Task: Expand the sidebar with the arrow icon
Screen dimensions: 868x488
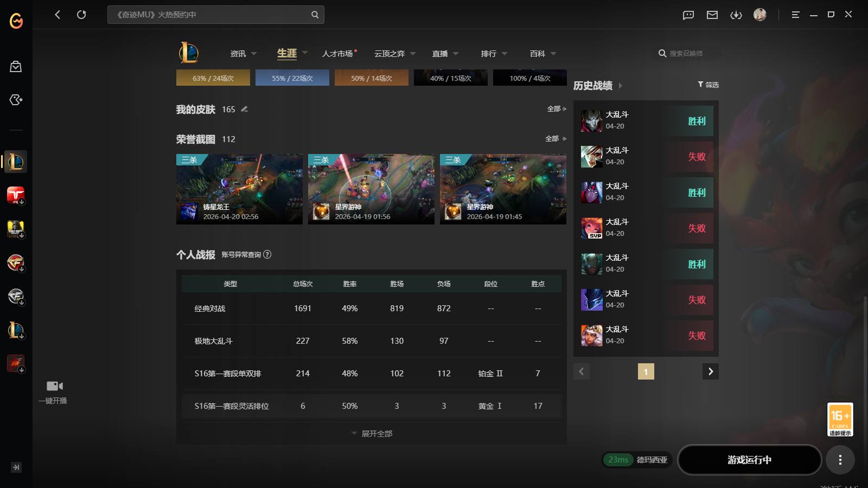Action: [16, 467]
